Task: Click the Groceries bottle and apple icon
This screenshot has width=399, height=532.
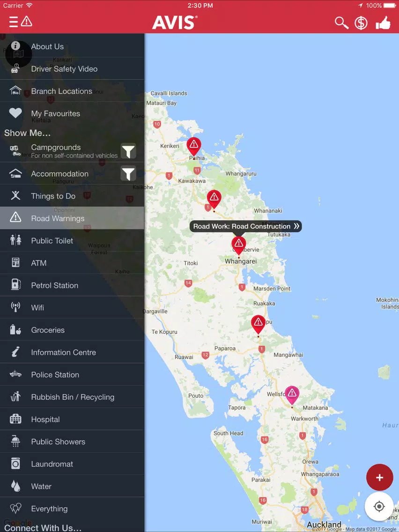Action: click(15, 329)
